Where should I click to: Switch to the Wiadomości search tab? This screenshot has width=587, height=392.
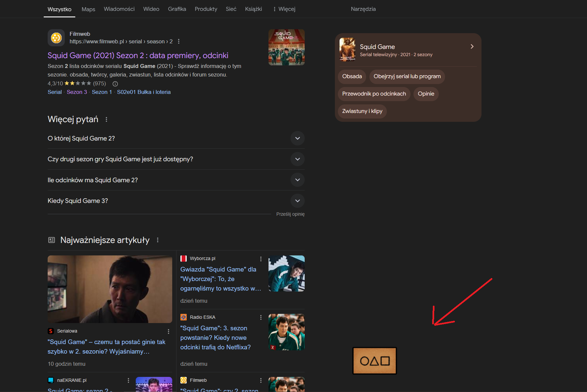(119, 9)
